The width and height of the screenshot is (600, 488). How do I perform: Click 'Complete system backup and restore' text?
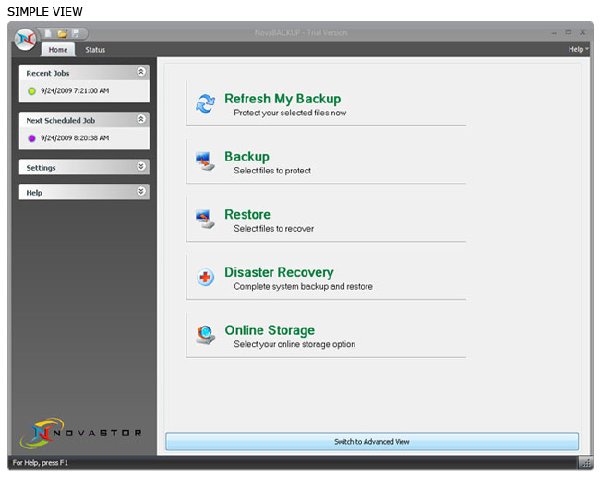point(303,287)
